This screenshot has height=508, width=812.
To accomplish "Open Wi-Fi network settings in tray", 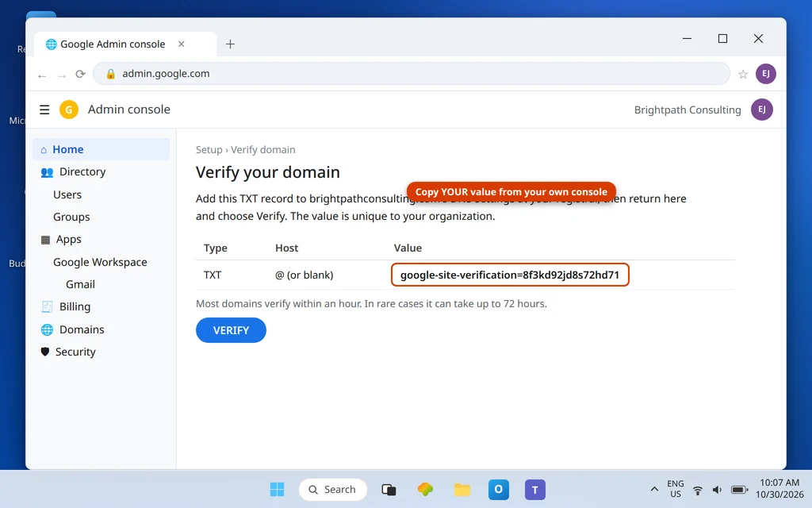I will (x=698, y=490).
